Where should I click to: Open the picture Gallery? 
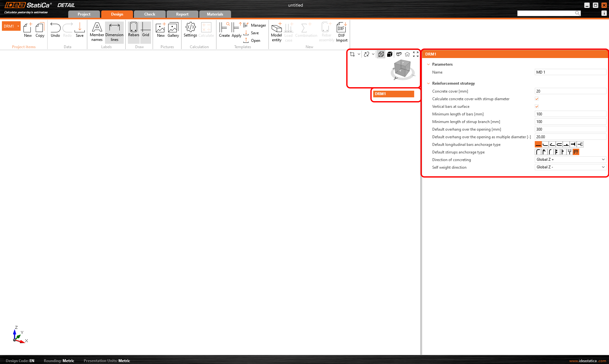173,30
